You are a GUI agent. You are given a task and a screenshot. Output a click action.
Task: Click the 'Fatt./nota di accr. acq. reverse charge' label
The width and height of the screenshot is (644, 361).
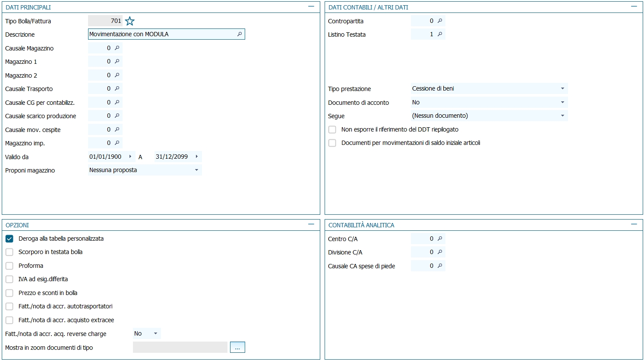(56, 334)
